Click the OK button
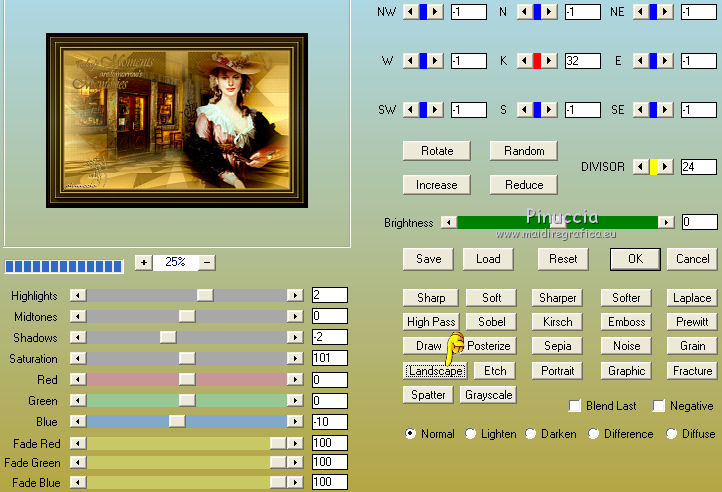 click(635, 259)
